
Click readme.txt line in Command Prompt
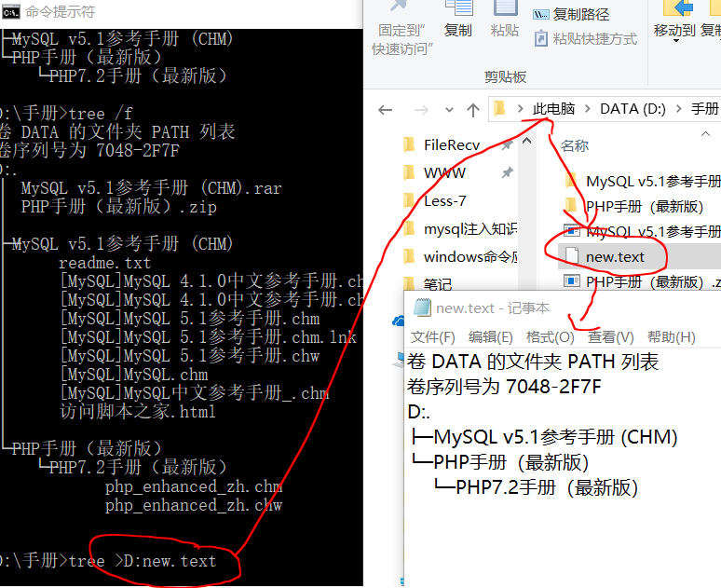click(105, 263)
